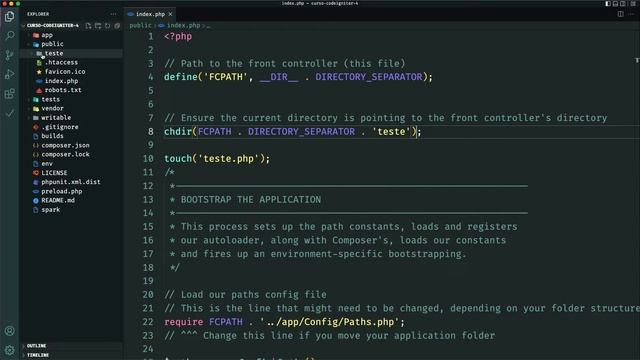Expand the tests folder
This screenshot has width=640, height=360.
click(x=50, y=99)
